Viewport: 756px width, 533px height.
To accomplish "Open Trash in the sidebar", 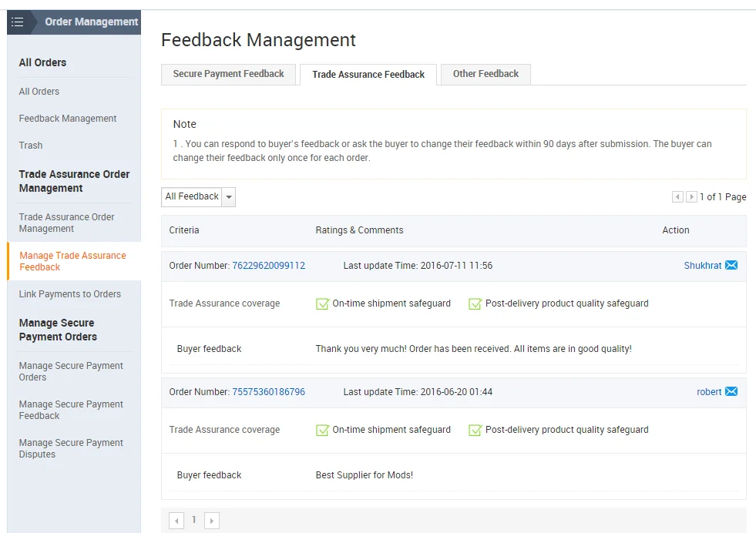I will [x=31, y=146].
